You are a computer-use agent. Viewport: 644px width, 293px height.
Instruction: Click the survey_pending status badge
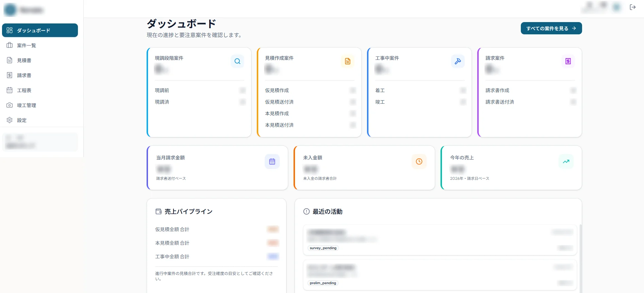click(x=323, y=248)
